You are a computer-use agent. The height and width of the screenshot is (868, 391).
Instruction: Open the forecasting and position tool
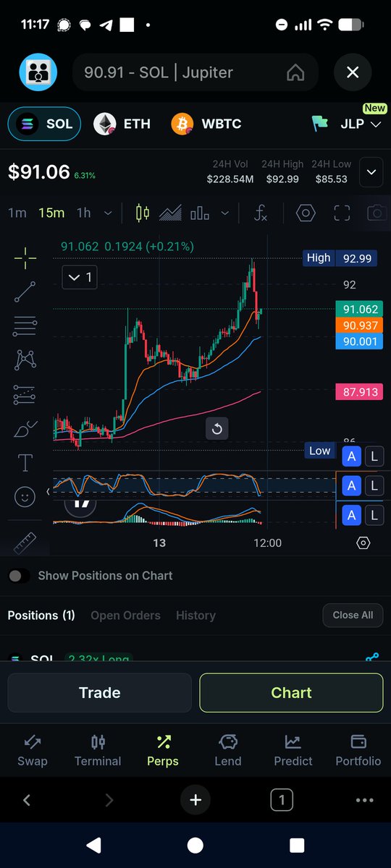click(25, 394)
